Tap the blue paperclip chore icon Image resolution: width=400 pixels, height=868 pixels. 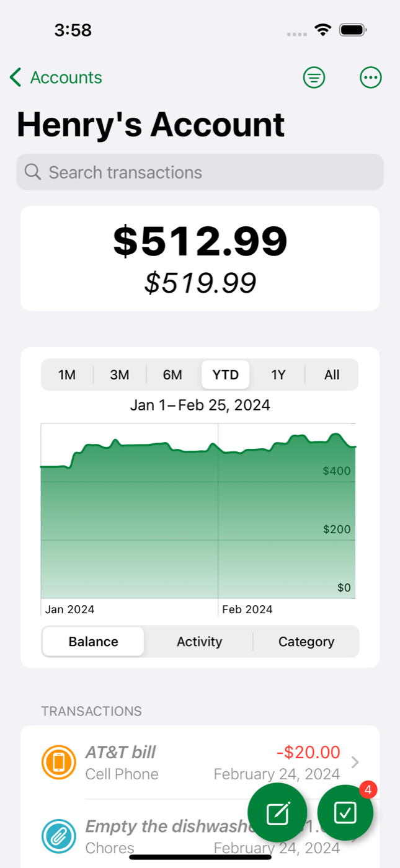pos(59,836)
